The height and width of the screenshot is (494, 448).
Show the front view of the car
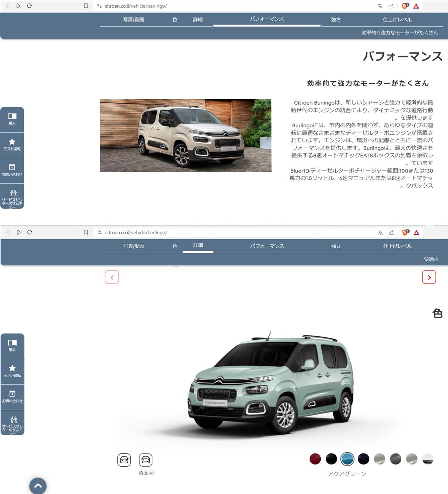[x=124, y=460]
